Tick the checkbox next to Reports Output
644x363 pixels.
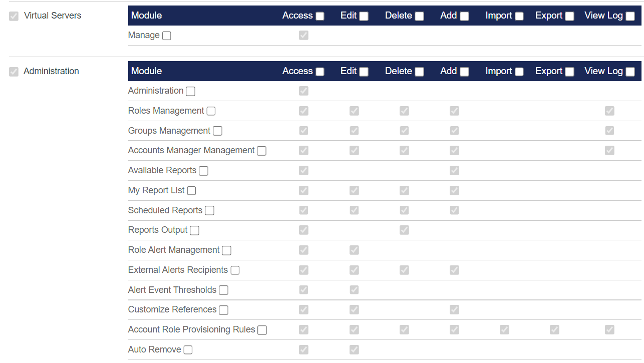194,230
